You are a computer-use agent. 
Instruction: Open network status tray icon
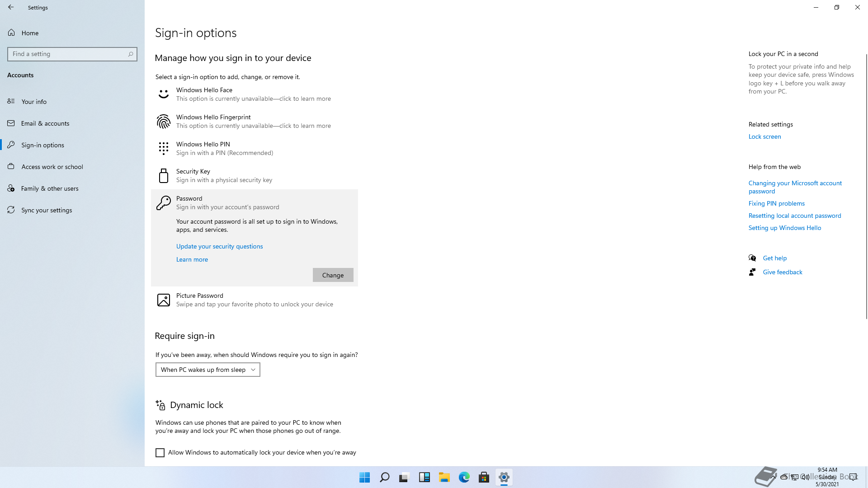pyautogui.click(x=795, y=477)
